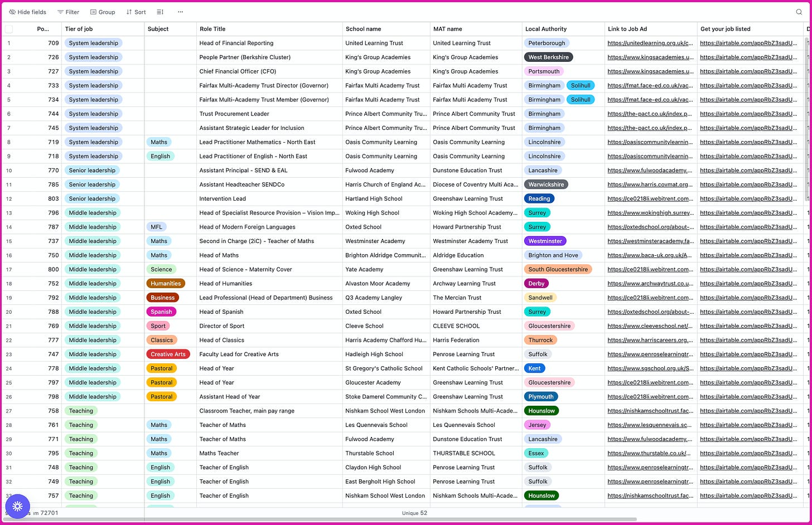Screen dimensions: 812x525
Task: Open the archwaytrust.co.uk job ad link
Action: [650, 284]
